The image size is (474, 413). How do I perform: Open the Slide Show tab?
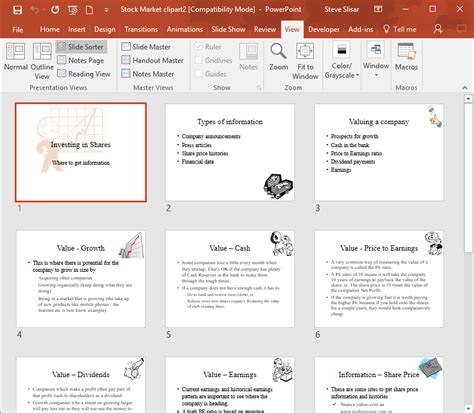(x=228, y=30)
